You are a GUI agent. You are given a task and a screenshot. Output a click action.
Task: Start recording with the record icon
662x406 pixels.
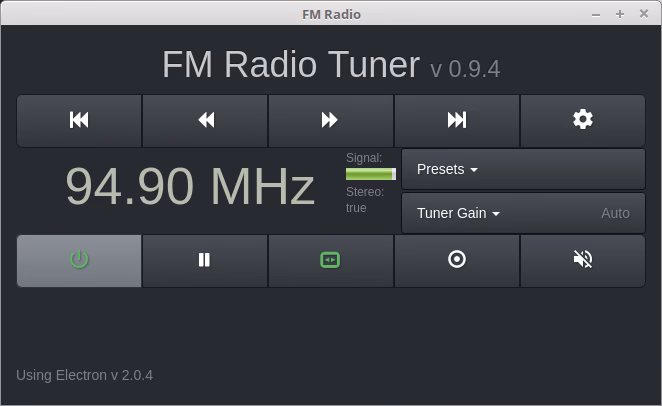pos(457,261)
